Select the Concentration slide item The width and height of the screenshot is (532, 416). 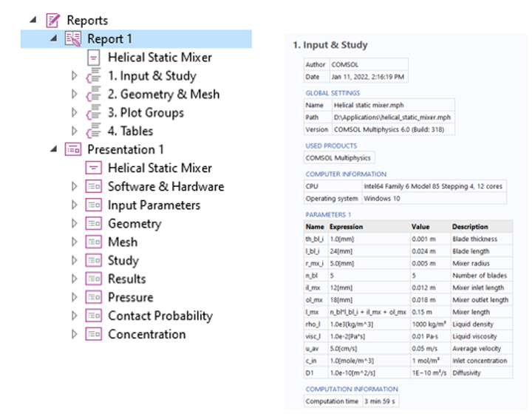click(x=146, y=335)
